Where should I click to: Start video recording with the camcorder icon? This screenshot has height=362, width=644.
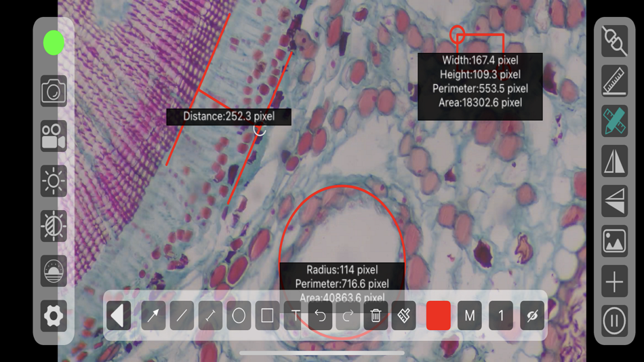pyautogui.click(x=54, y=136)
